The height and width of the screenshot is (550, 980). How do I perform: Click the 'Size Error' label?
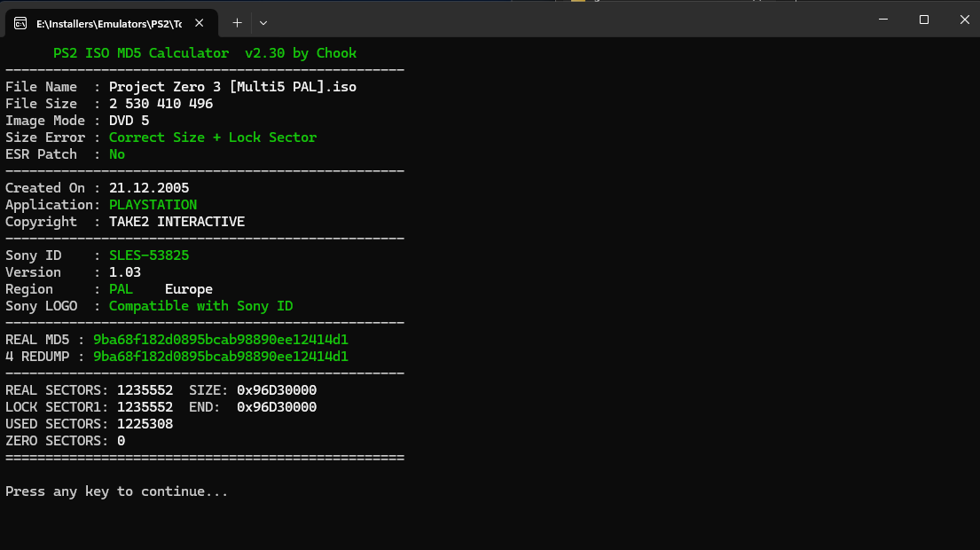(x=45, y=137)
